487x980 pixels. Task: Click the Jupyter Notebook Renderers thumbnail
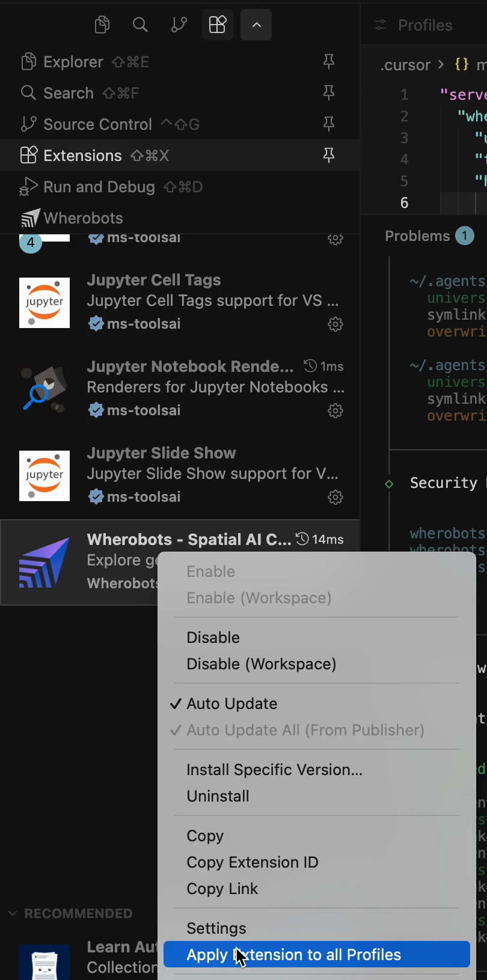(x=44, y=389)
